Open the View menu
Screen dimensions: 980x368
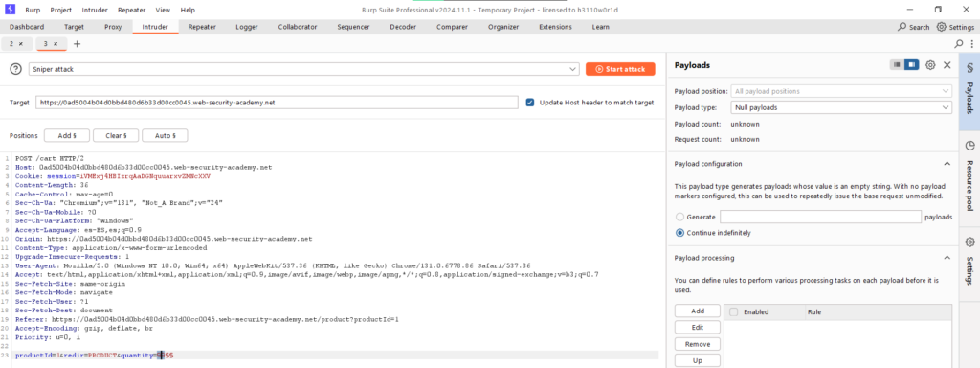(163, 10)
